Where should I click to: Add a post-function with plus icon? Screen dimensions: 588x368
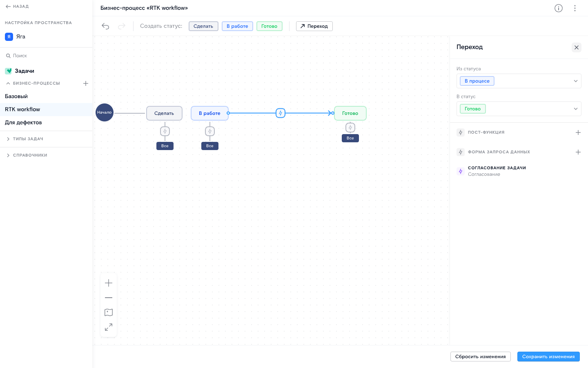click(x=578, y=132)
